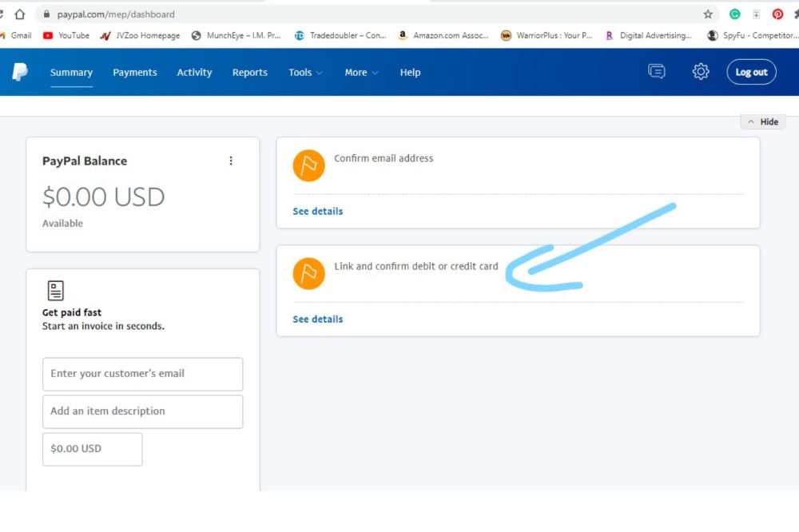The height and width of the screenshot is (532, 799).
Task: Click the $0.00 USD amount field
Action: click(x=92, y=449)
